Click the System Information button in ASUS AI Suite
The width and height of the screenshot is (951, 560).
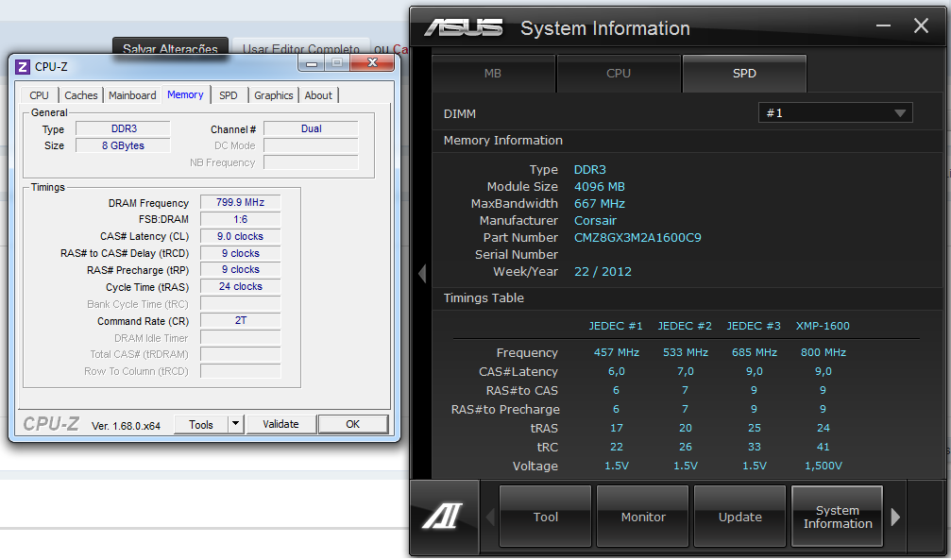click(838, 517)
